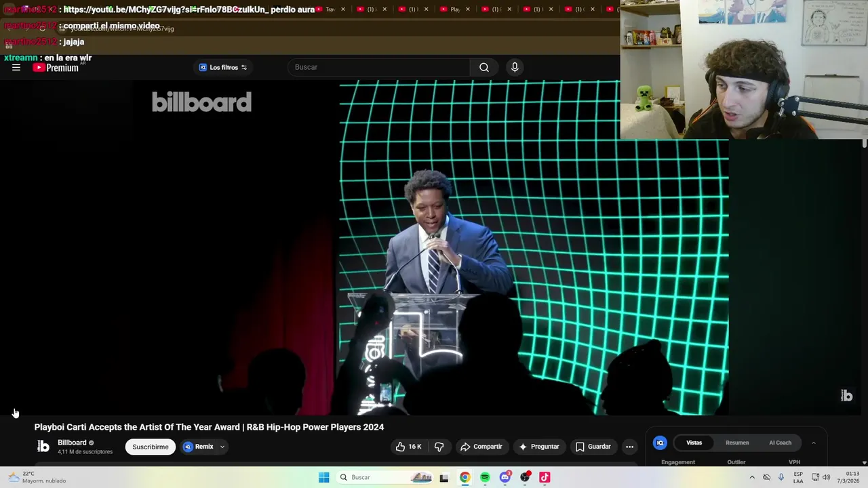Save the video with Guardar
Screen dimensions: 868x488
pos(593,447)
